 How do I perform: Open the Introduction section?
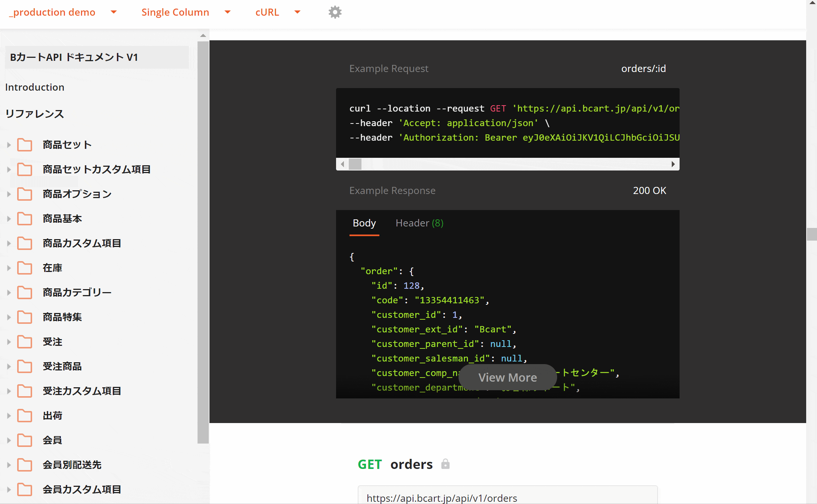point(35,87)
